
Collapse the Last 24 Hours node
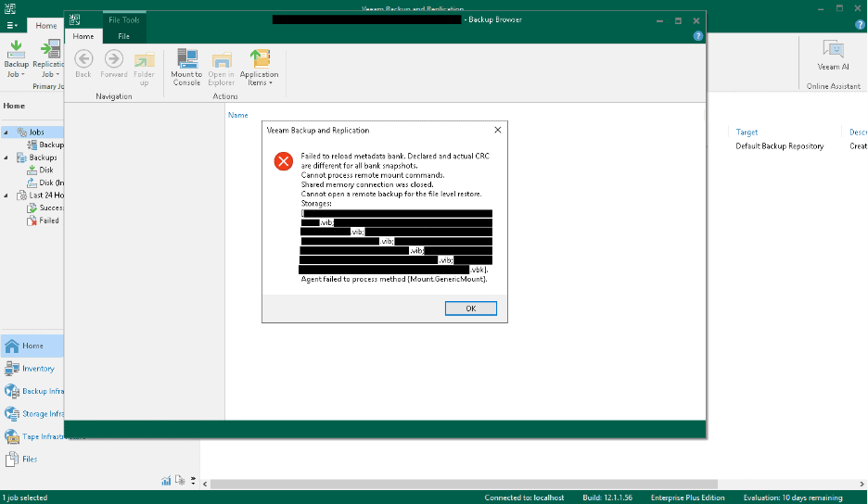coord(6,195)
